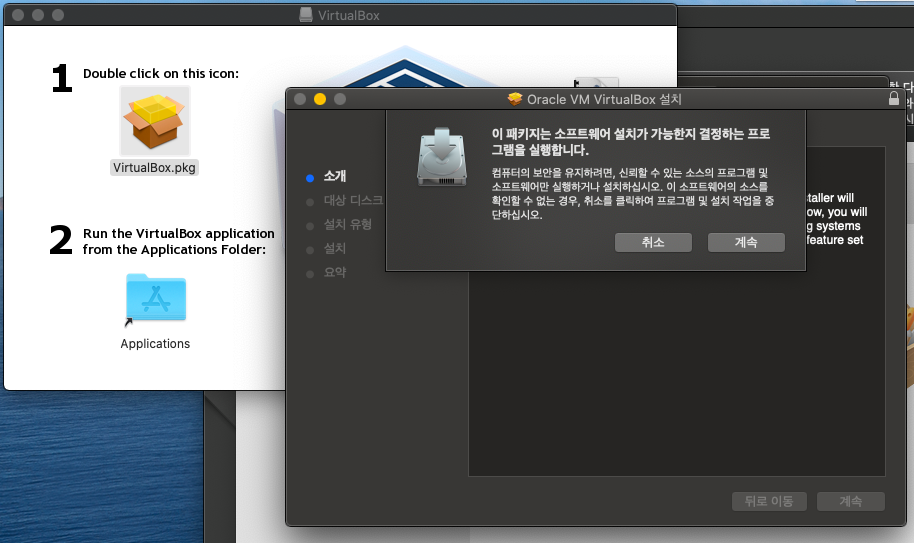Click the dimmed 계속 button at installer bottom
This screenshot has width=914, height=543.
850,501
